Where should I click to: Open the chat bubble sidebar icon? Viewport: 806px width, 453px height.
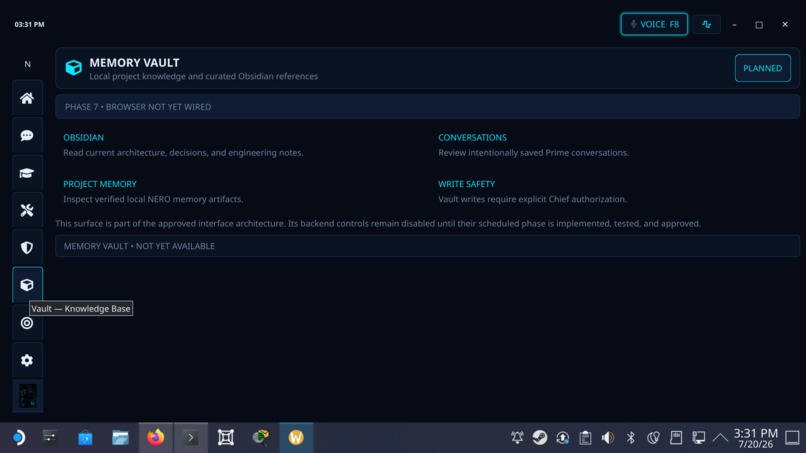[x=27, y=135]
